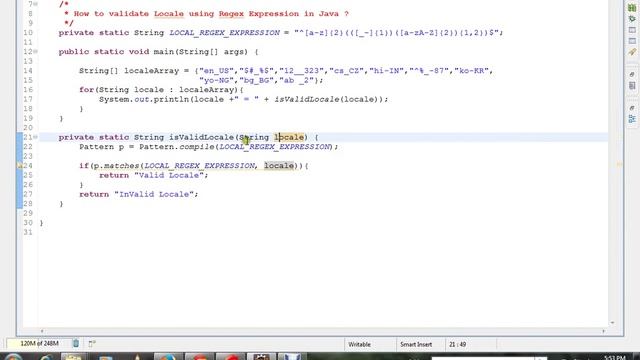
Task: Click localeArray variable name on line 14
Action: [151, 71]
